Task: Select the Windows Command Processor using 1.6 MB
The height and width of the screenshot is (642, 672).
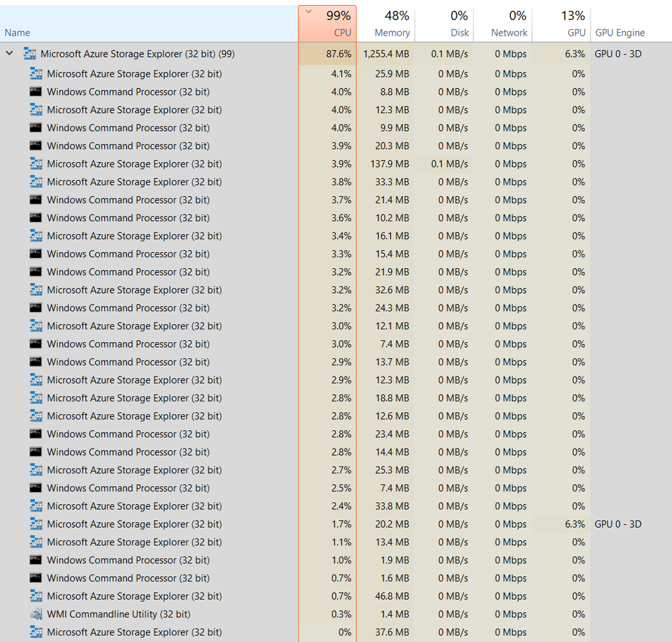Action: coord(128,577)
